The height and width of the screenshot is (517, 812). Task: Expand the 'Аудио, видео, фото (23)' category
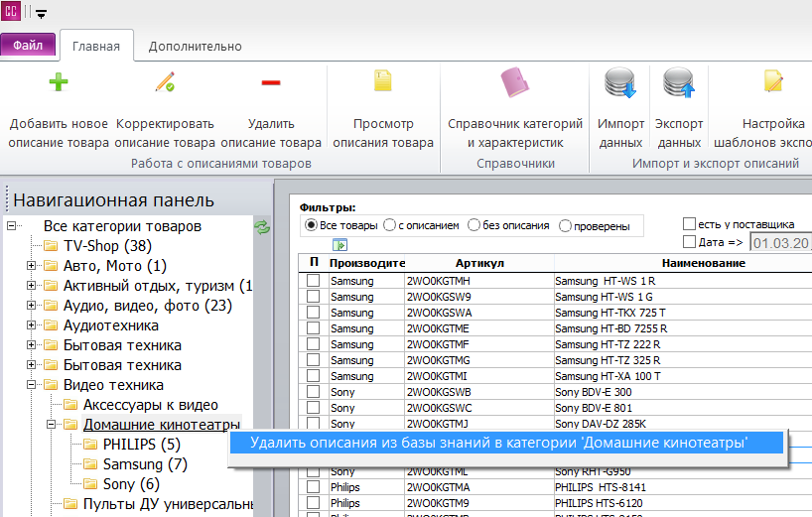tap(31, 306)
